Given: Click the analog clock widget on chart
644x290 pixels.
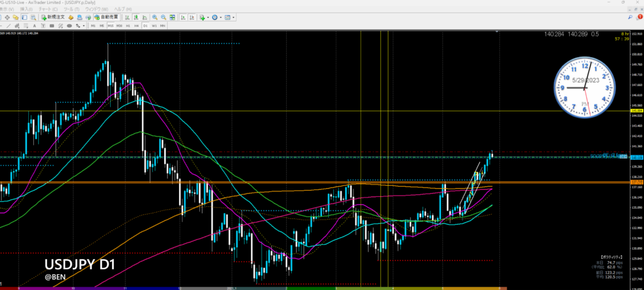Looking at the screenshot, I should pos(584,87).
